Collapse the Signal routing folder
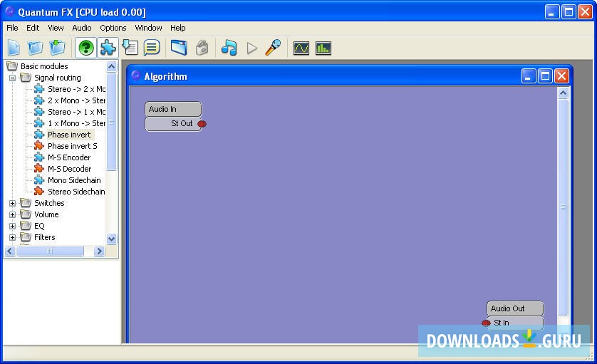This screenshot has height=364, width=597. tap(13, 78)
